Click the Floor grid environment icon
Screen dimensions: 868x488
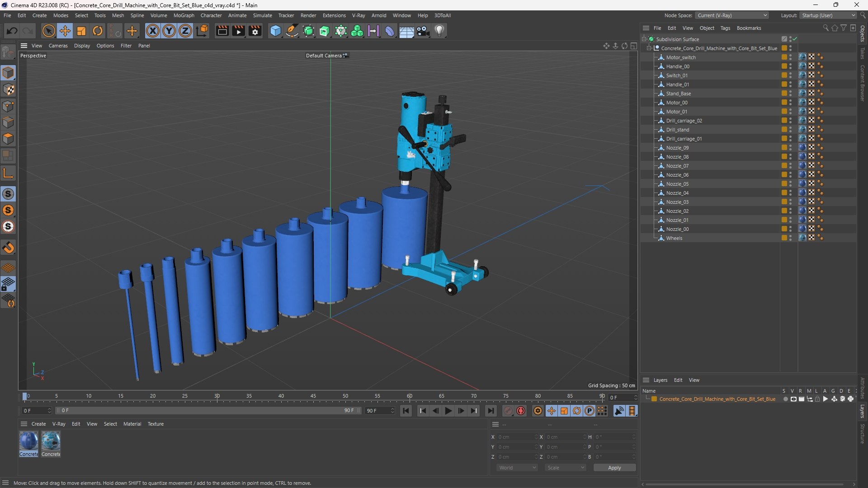pyautogui.click(x=406, y=31)
